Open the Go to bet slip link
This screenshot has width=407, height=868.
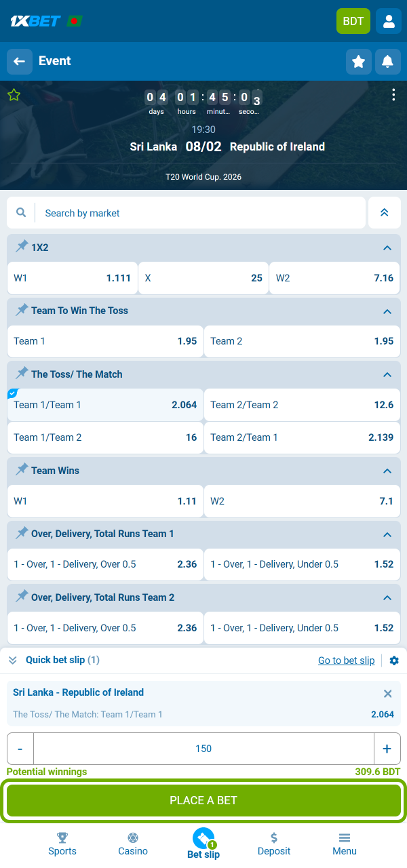346,660
